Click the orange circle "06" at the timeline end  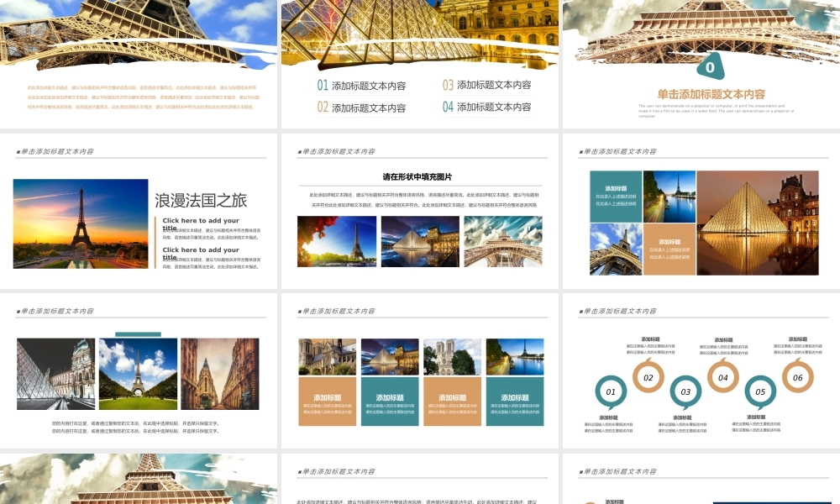[x=798, y=377]
